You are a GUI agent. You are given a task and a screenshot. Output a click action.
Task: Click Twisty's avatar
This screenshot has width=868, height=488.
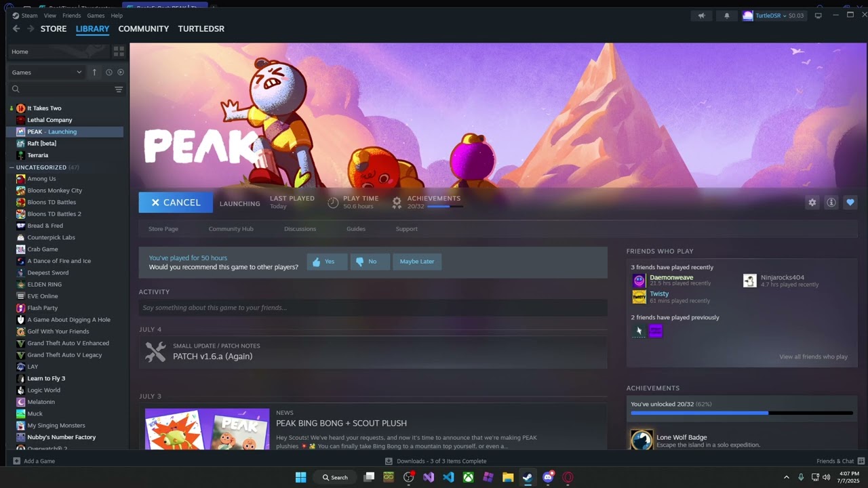tap(639, 297)
